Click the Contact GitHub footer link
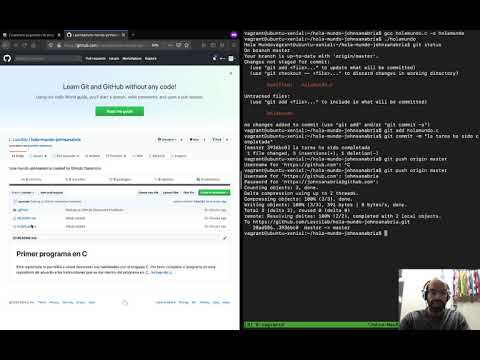The height and width of the screenshot is (360, 480). [165, 302]
